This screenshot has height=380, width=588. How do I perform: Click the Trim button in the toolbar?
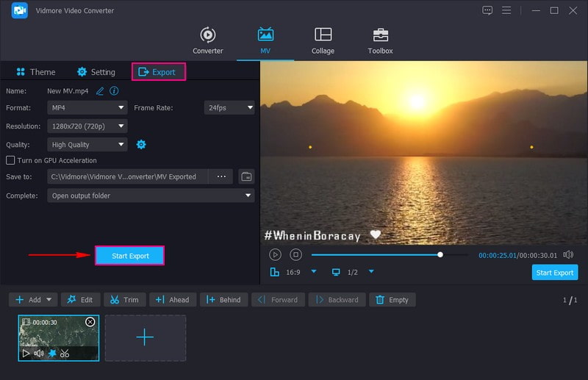[123, 300]
